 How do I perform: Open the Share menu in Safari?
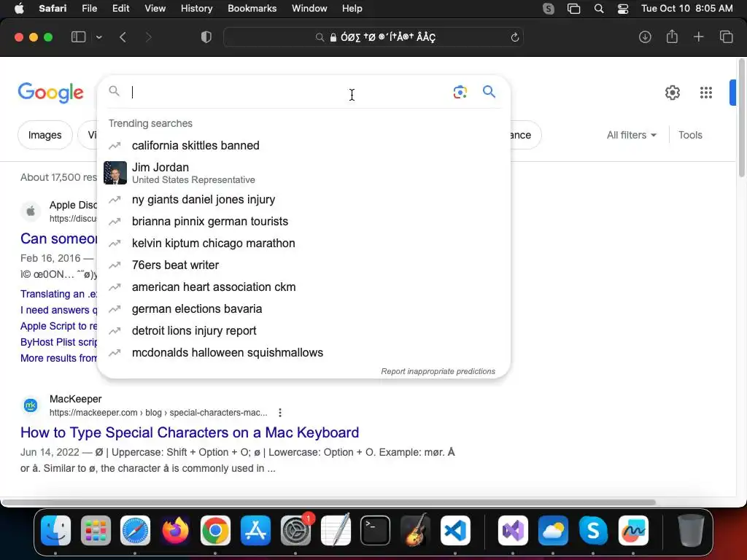pyautogui.click(x=672, y=36)
